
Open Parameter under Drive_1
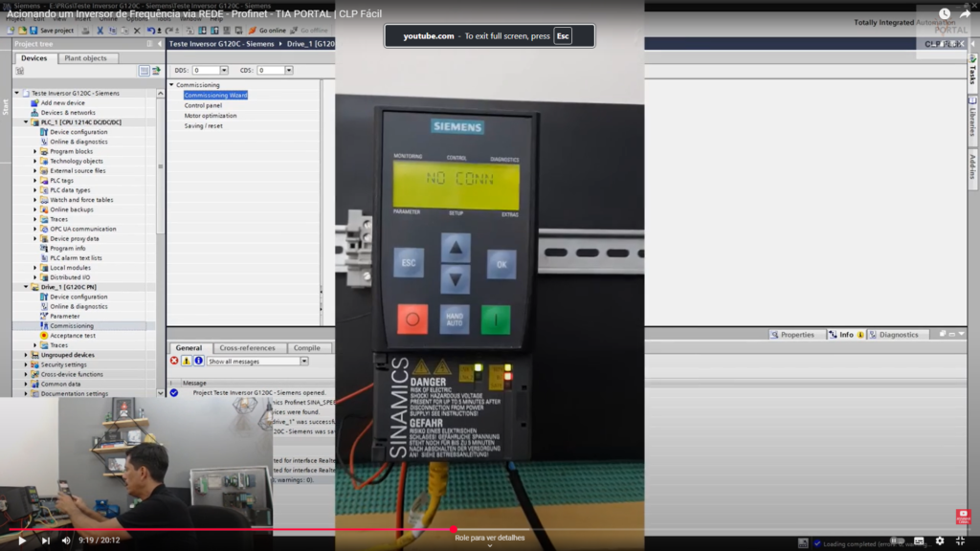pyautogui.click(x=64, y=316)
